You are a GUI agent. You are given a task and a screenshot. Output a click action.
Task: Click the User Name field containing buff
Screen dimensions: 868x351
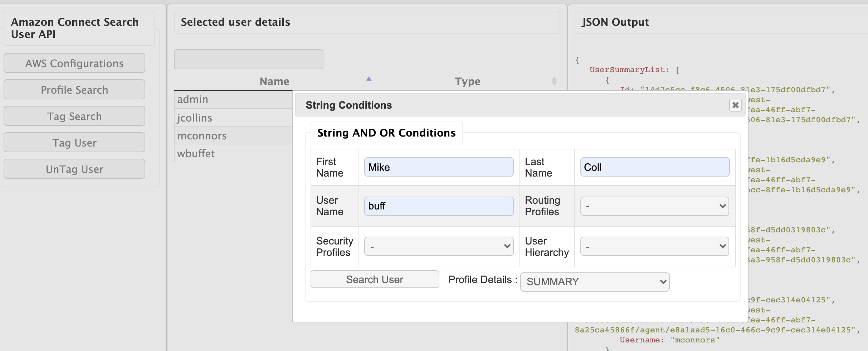(x=439, y=206)
